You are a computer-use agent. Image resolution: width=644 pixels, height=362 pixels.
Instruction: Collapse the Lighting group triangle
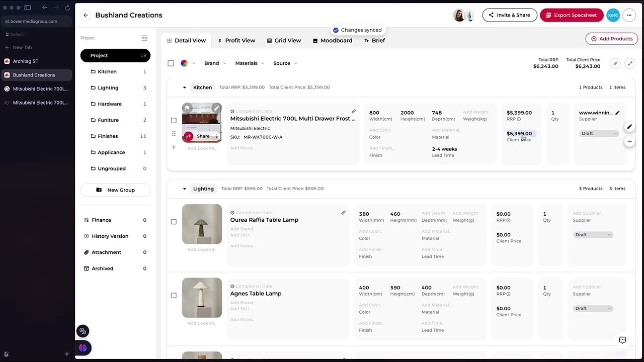pyautogui.click(x=184, y=189)
